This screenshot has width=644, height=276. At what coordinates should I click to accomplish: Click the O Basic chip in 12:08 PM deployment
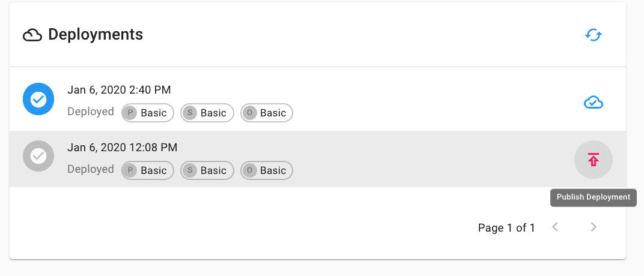(x=267, y=170)
